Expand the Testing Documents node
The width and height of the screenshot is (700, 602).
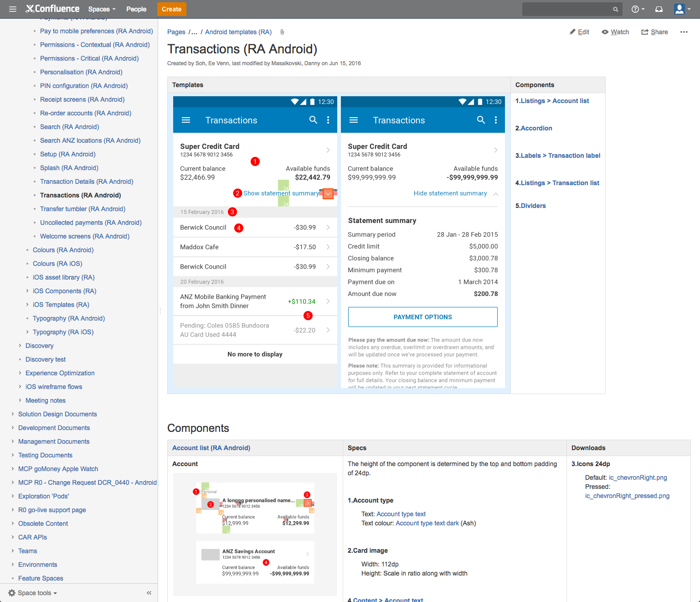13,455
